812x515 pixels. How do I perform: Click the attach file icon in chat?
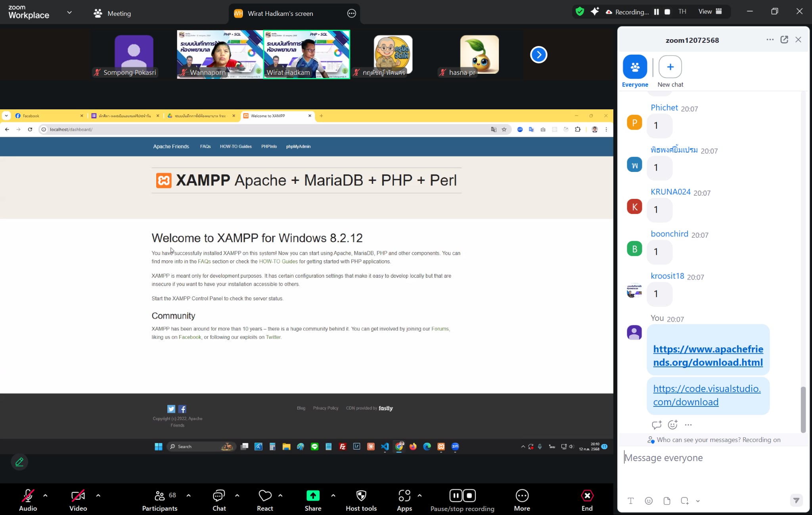(667, 501)
